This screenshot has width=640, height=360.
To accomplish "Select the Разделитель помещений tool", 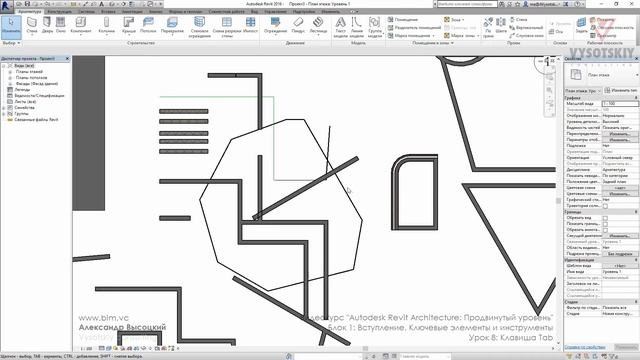I will point(414,27).
